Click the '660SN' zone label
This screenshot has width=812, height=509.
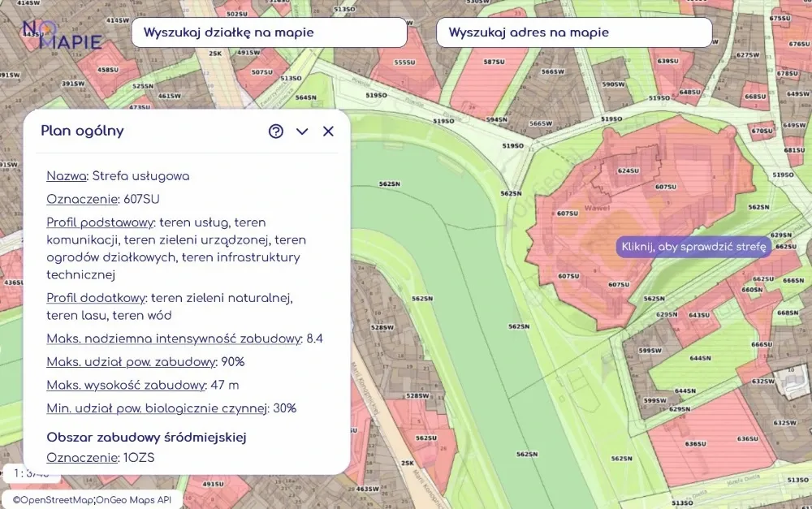point(752,290)
